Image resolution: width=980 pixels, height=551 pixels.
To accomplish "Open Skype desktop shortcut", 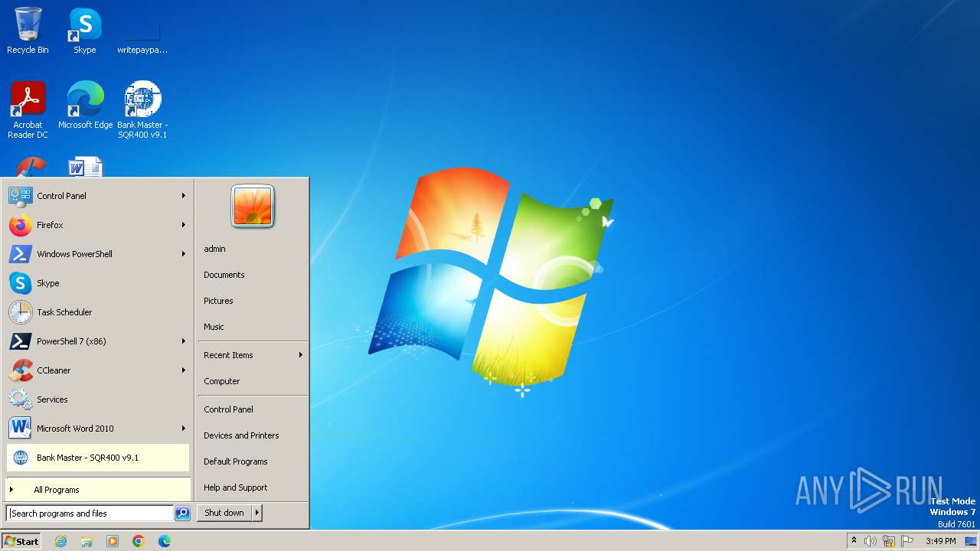I will 85,31.
